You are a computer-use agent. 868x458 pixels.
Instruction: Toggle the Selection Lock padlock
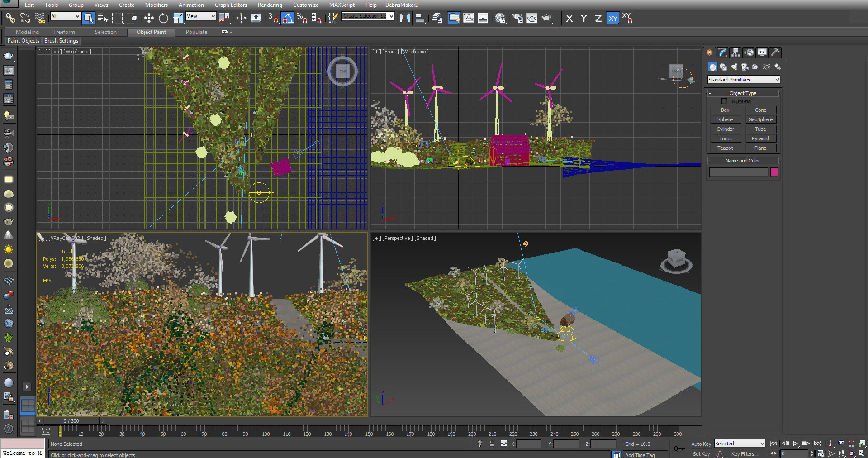(492, 444)
